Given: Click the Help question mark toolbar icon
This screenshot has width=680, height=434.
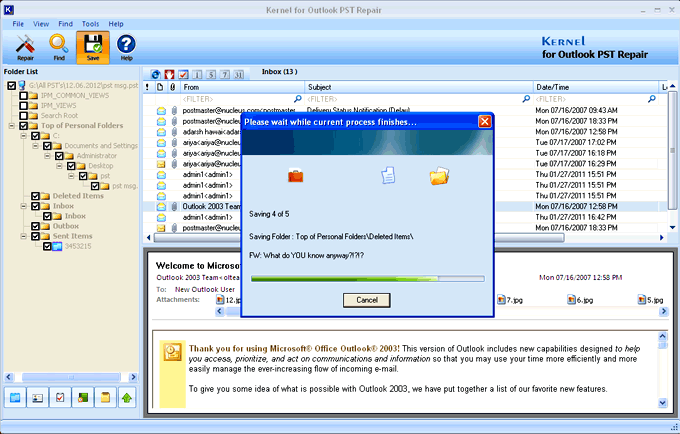Looking at the screenshot, I should [x=126, y=47].
